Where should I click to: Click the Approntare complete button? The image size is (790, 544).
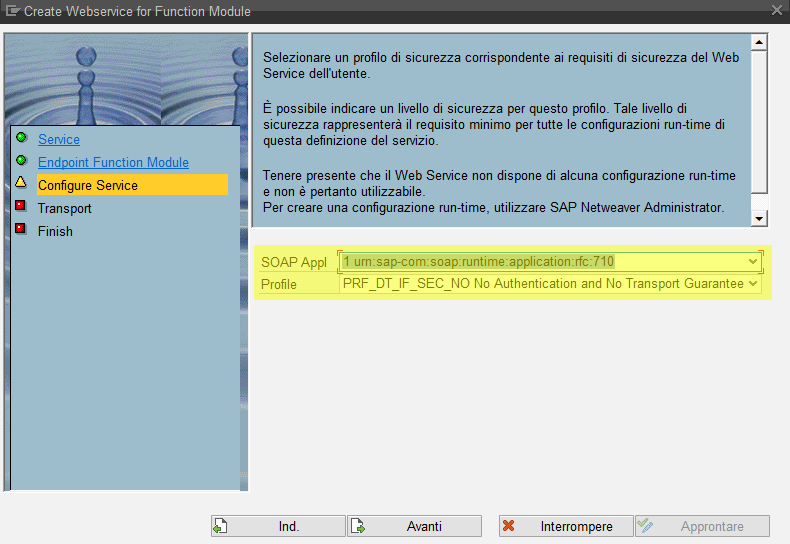coord(702,526)
